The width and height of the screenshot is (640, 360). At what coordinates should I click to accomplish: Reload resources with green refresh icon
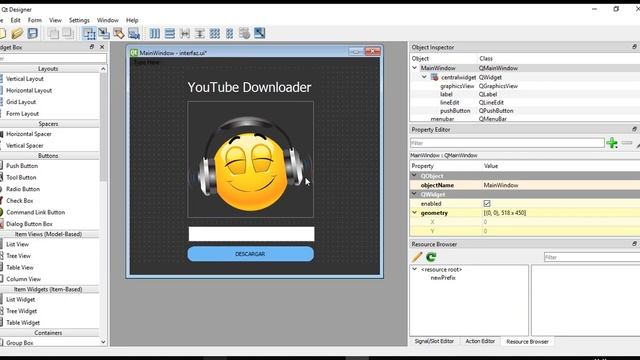(x=431, y=257)
